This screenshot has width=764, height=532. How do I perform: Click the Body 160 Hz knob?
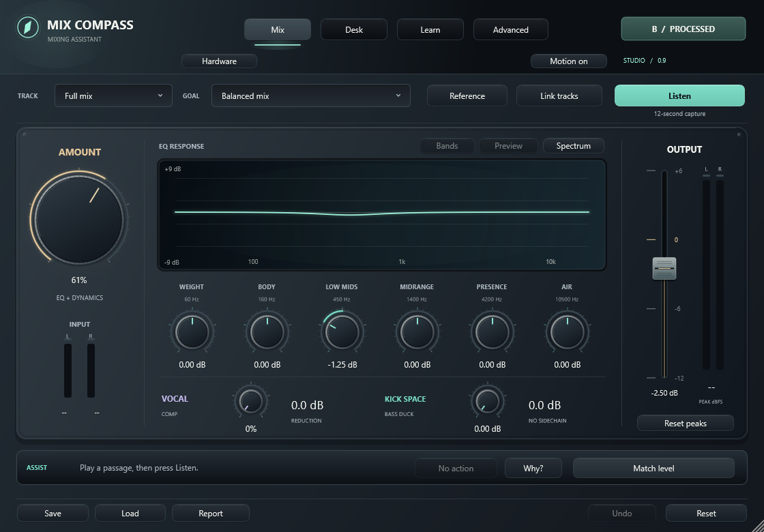pos(267,332)
